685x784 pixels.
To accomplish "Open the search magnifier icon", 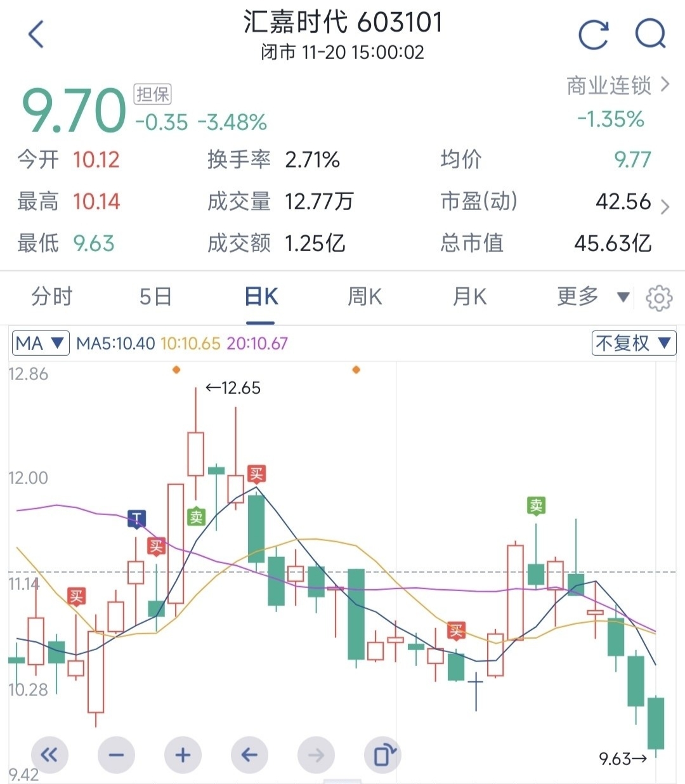I will 651,34.
